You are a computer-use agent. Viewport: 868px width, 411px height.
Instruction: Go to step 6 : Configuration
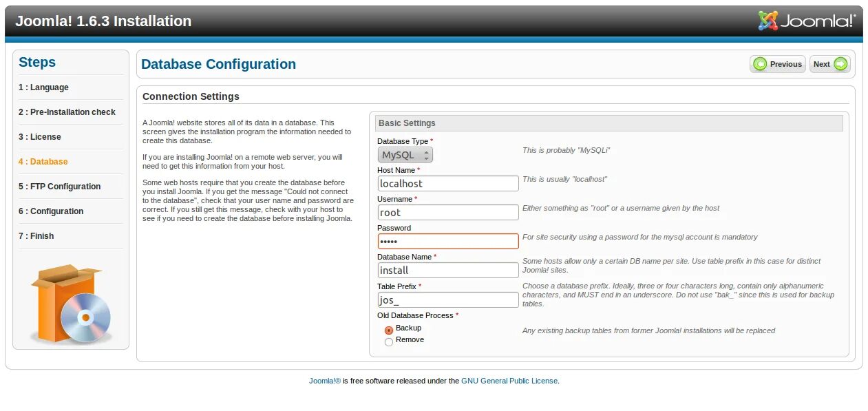click(x=51, y=211)
